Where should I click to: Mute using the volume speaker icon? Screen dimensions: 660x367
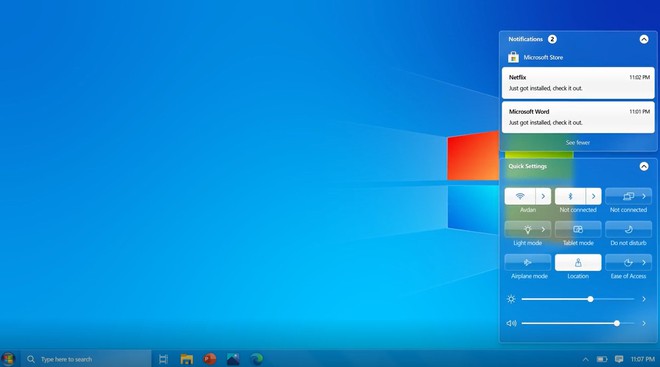coord(511,323)
